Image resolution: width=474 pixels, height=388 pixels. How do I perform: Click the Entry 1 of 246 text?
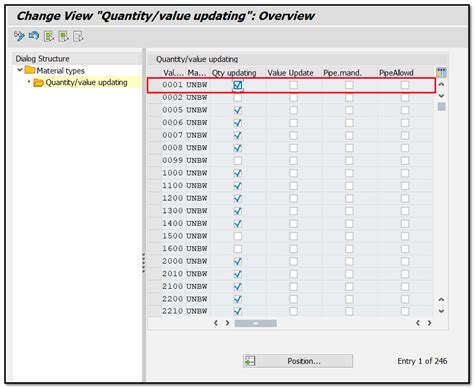click(422, 361)
